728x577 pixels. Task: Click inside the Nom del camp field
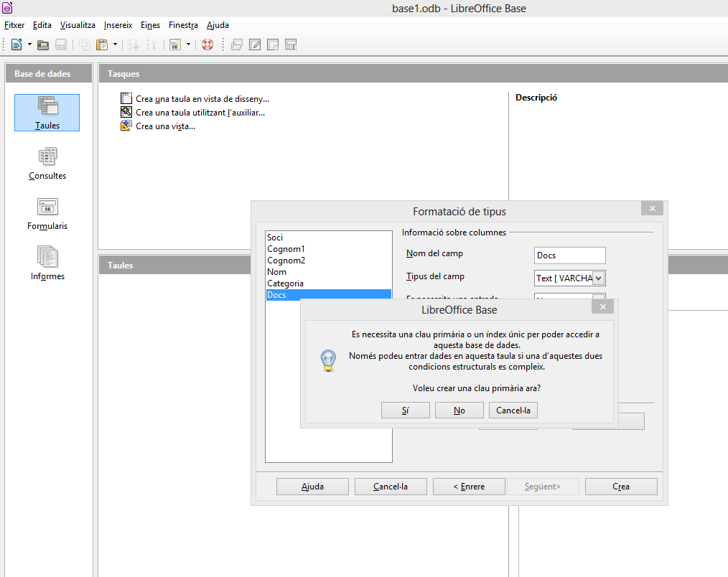[570, 255]
